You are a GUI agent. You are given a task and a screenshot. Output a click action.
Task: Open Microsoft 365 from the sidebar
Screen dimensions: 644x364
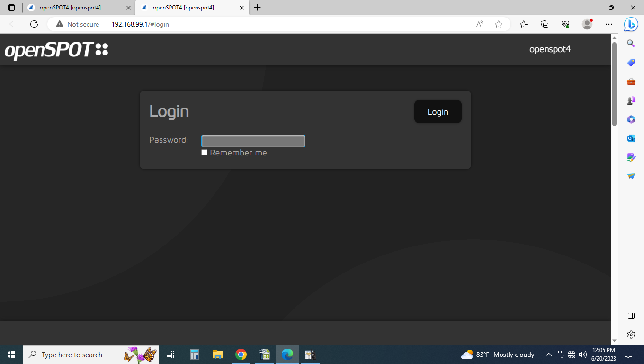click(631, 119)
